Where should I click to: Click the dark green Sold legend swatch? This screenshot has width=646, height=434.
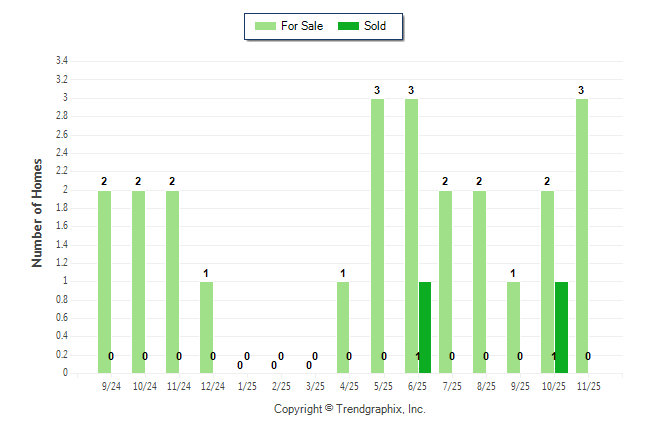[x=349, y=26]
